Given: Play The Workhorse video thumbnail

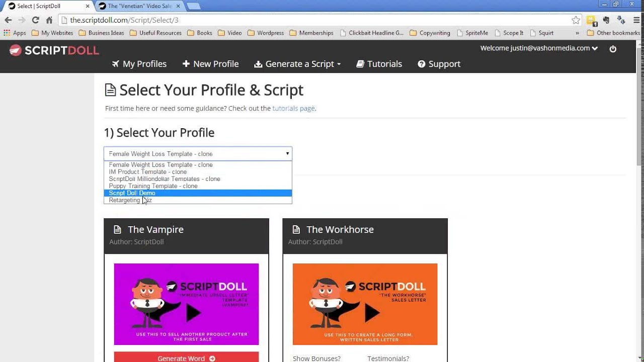Looking at the screenshot, I should click(365, 304).
